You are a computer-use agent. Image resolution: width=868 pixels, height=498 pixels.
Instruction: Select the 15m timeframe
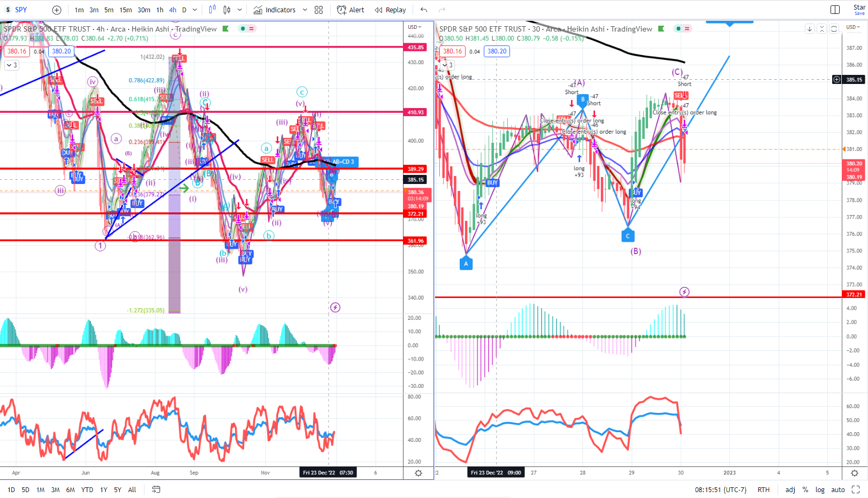coord(126,10)
